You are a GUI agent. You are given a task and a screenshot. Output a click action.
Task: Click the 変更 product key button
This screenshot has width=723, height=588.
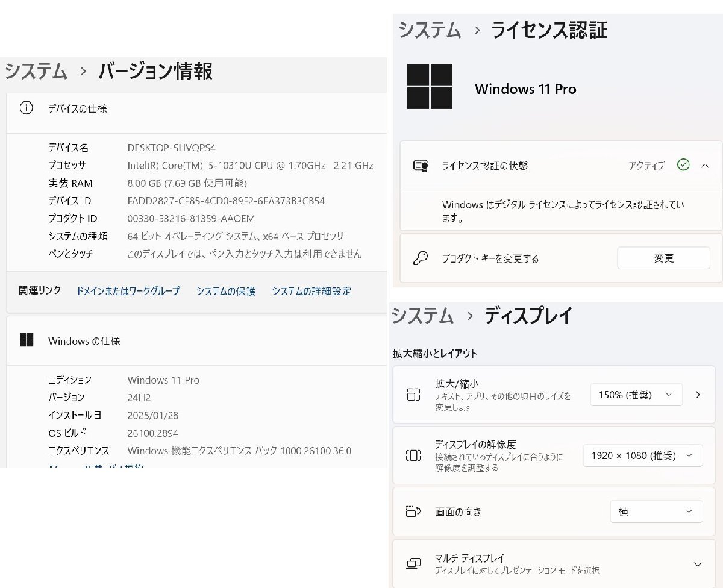coord(664,258)
